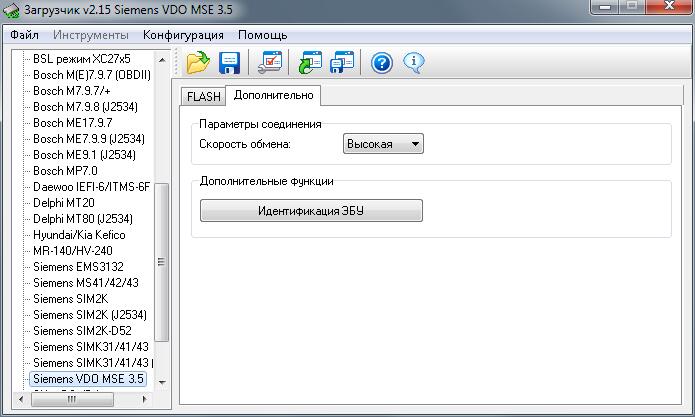695x417 pixels.
Task: Select Bosch M7.9.7/+ entry
Action: coord(72,90)
